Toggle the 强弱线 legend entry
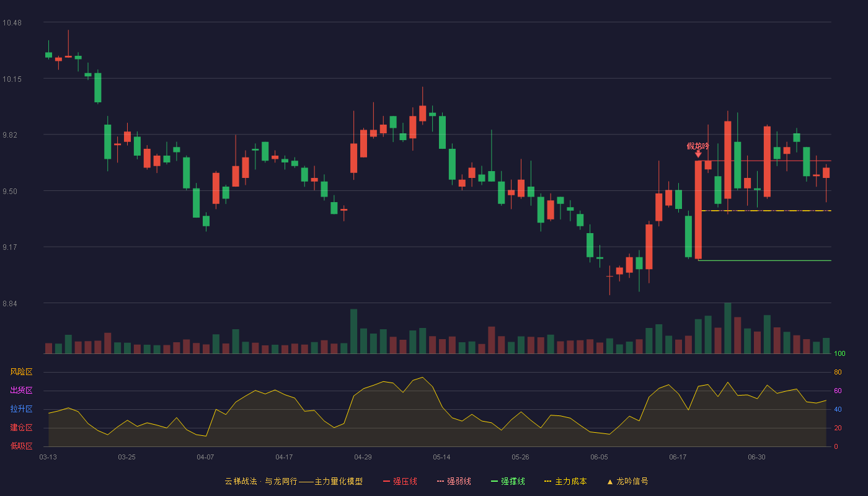 454,481
